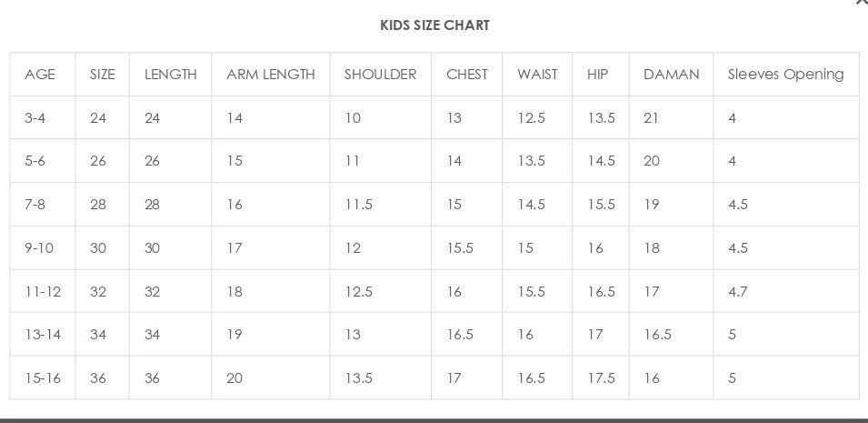Click the KIDS SIZE CHART title
The height and width of the screenshot is (423, 868).
434,25
